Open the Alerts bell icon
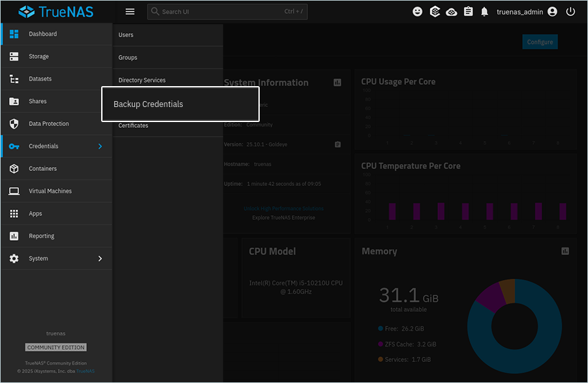 [484, 12]
